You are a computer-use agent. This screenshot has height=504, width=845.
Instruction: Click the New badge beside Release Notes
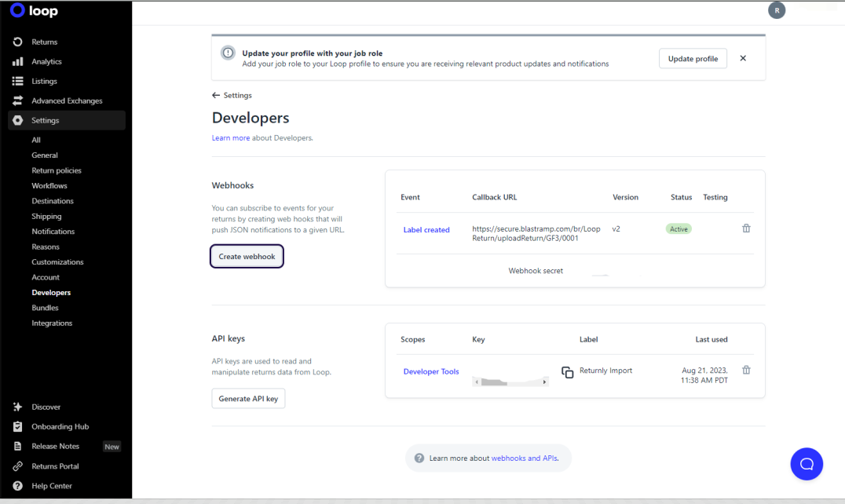coord(112,447)
